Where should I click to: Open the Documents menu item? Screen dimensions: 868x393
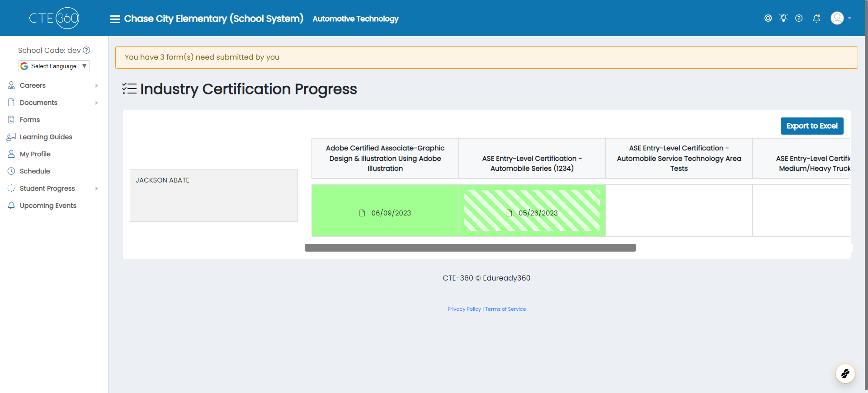point(38,103)
